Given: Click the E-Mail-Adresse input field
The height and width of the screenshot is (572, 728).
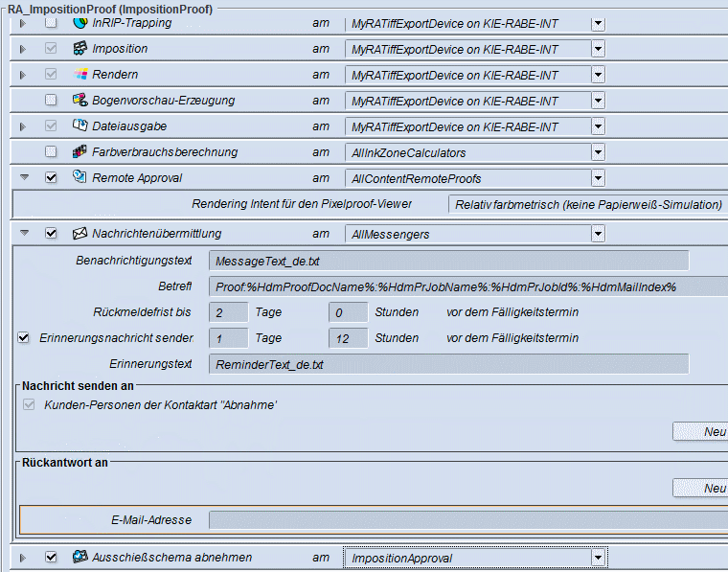Looking at the screenshot, I should click(467, 520).
